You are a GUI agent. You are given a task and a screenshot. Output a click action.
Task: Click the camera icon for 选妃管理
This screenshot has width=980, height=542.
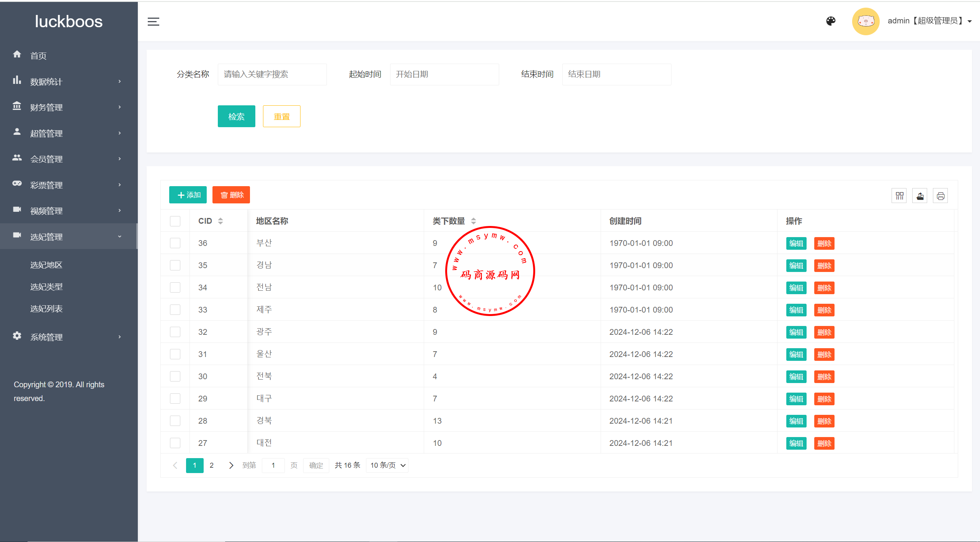tap(17, 235)
